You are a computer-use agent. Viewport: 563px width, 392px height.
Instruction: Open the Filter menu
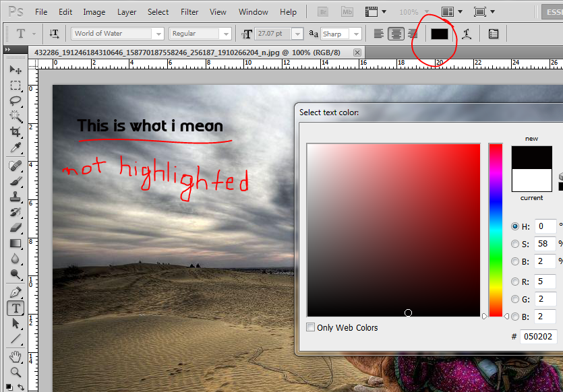tap(189, 11)
